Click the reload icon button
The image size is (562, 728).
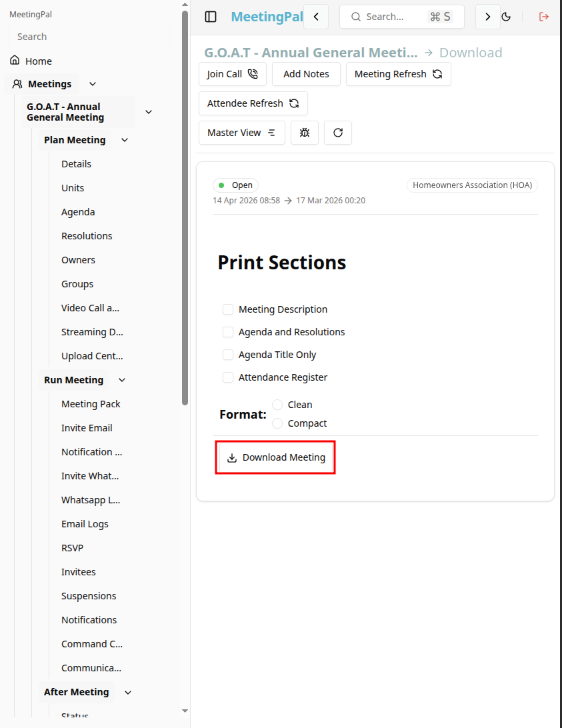pyautogui.click(x=337, y=133)
